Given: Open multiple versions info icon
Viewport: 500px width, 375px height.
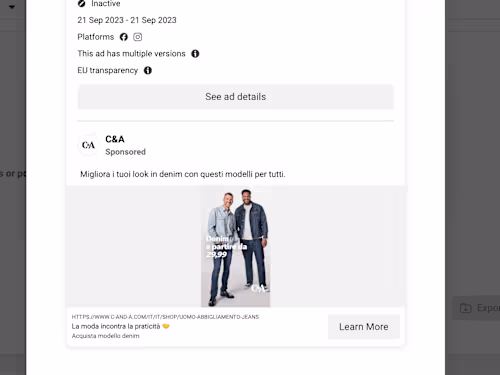Looking at the screenshot, I should pos(195,54).
